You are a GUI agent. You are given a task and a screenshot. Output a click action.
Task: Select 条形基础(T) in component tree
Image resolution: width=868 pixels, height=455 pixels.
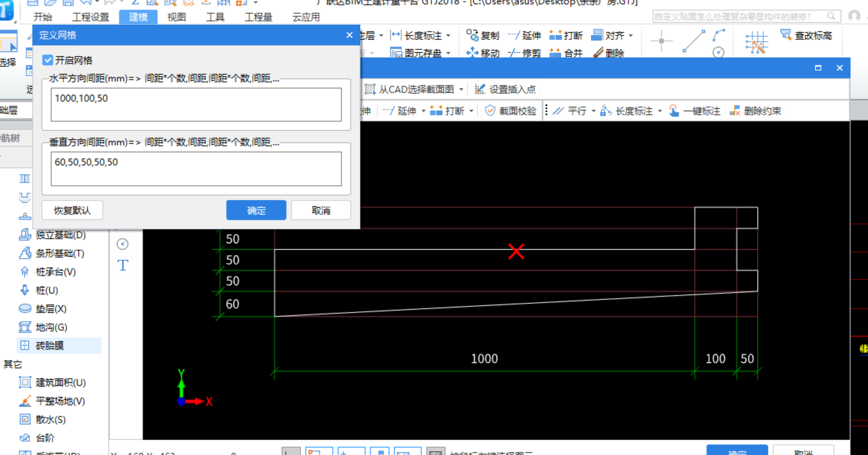51,253
